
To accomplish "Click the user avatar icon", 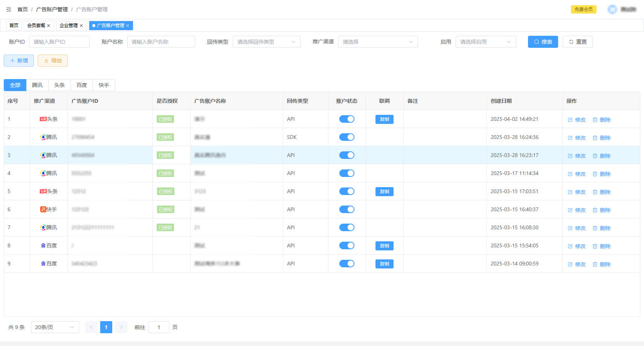I will (612, 9).
